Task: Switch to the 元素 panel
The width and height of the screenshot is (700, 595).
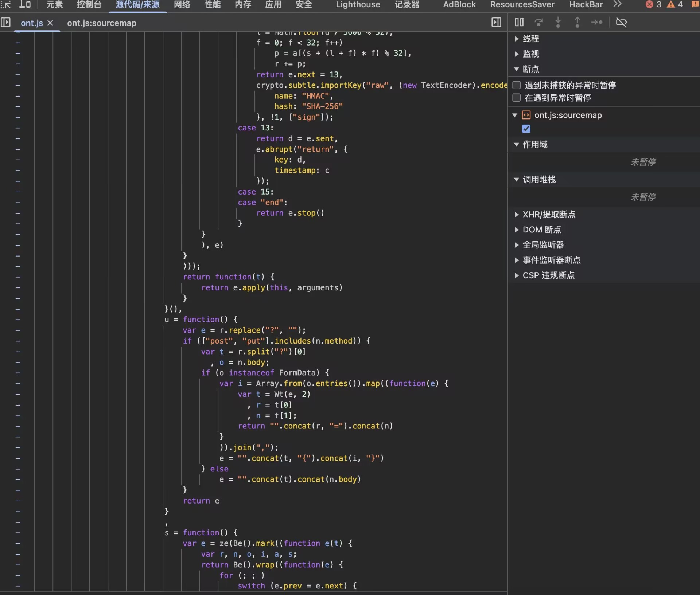Action: click(x=54, y=4)
